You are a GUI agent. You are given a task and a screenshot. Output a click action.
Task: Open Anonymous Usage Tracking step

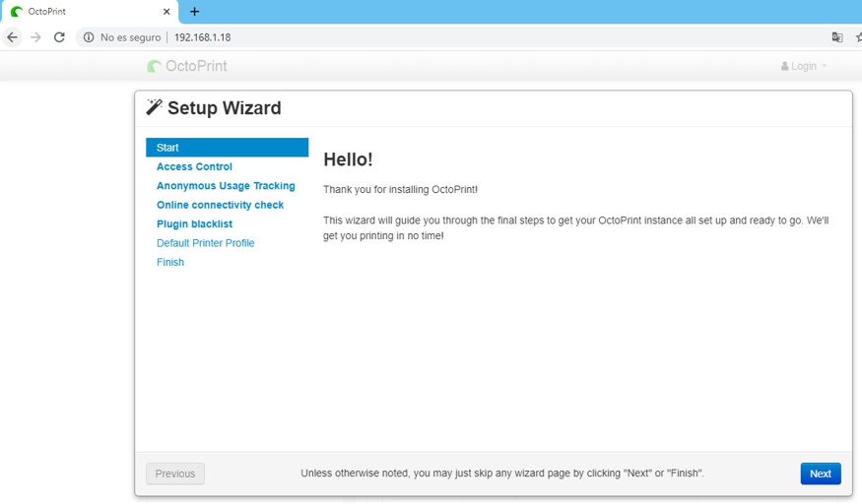[226, 186]
